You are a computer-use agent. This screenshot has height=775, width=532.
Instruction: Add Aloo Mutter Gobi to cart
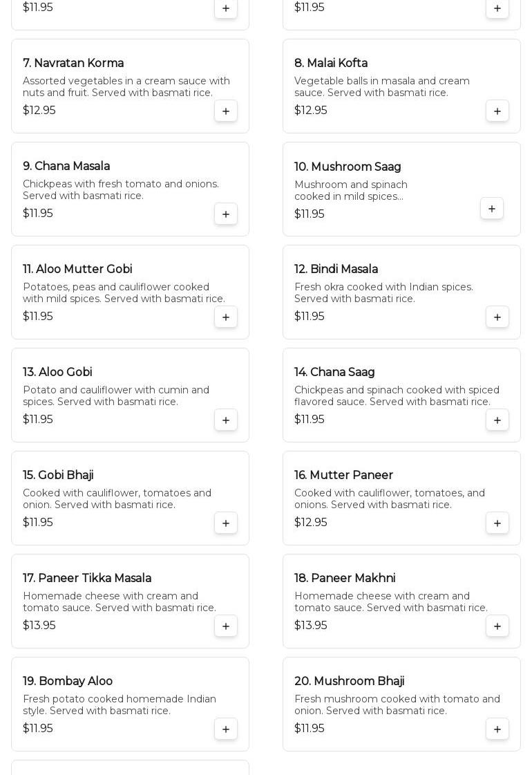point(226,317)
